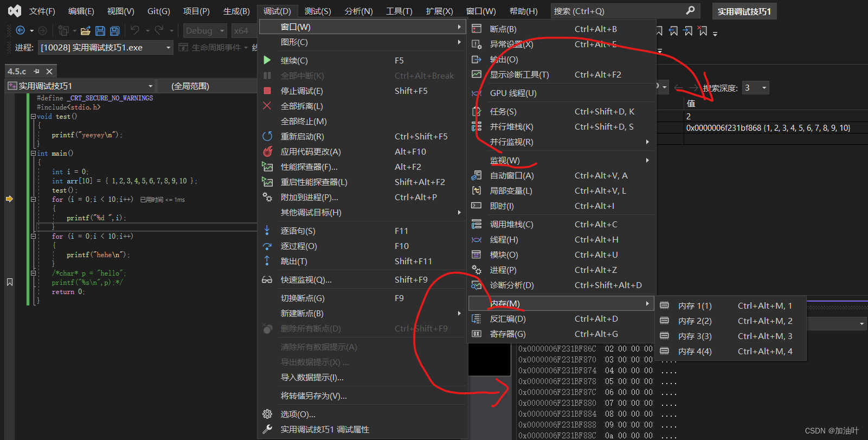Image resolution: width=868 pixels, height=440 pixels.
Task: Click the Performance Profiler icon
Action: click(x=267, y=167)
